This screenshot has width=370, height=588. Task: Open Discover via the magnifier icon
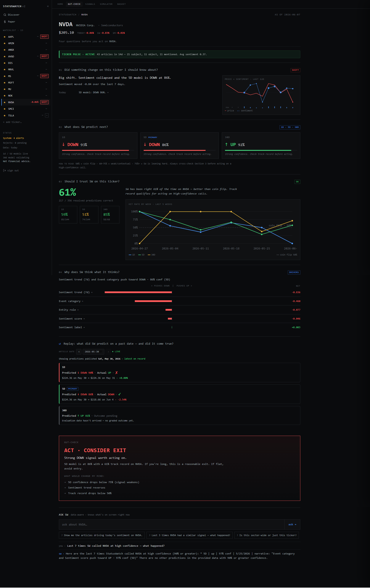(5, 15)
